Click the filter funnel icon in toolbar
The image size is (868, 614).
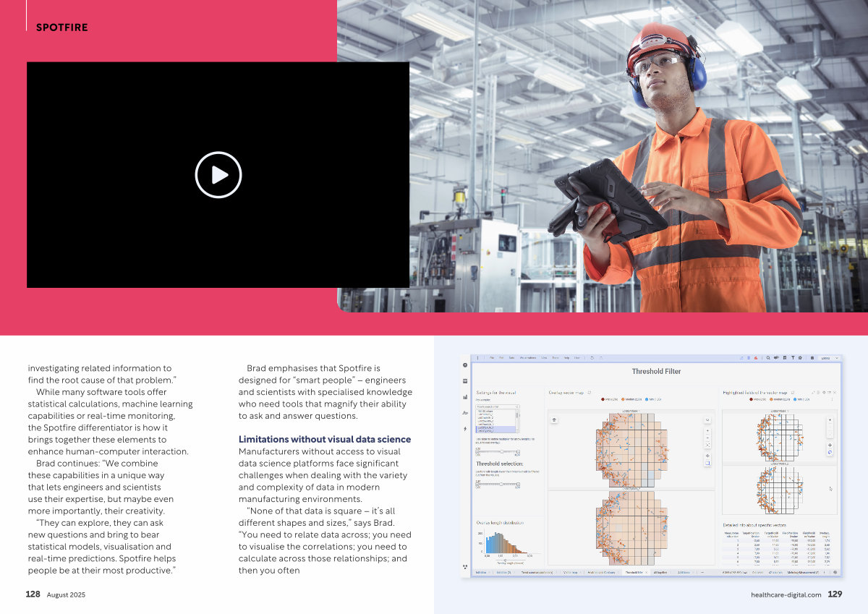point(793,357)
